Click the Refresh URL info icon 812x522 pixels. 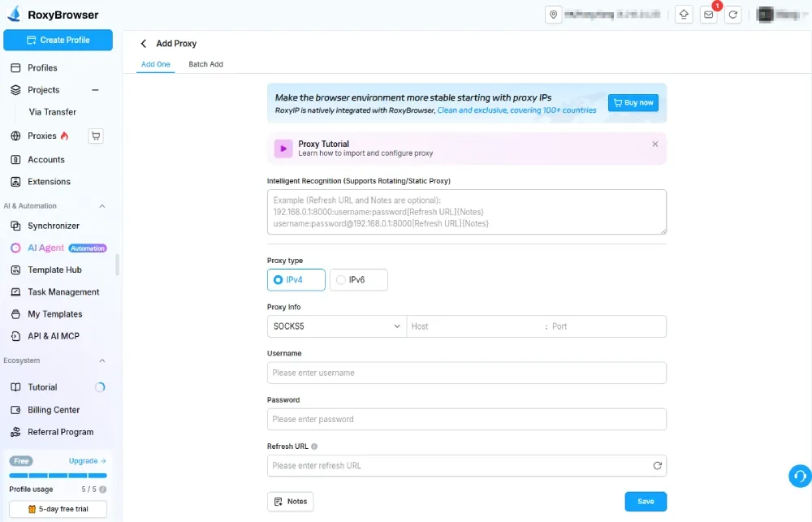click(314, 447)
